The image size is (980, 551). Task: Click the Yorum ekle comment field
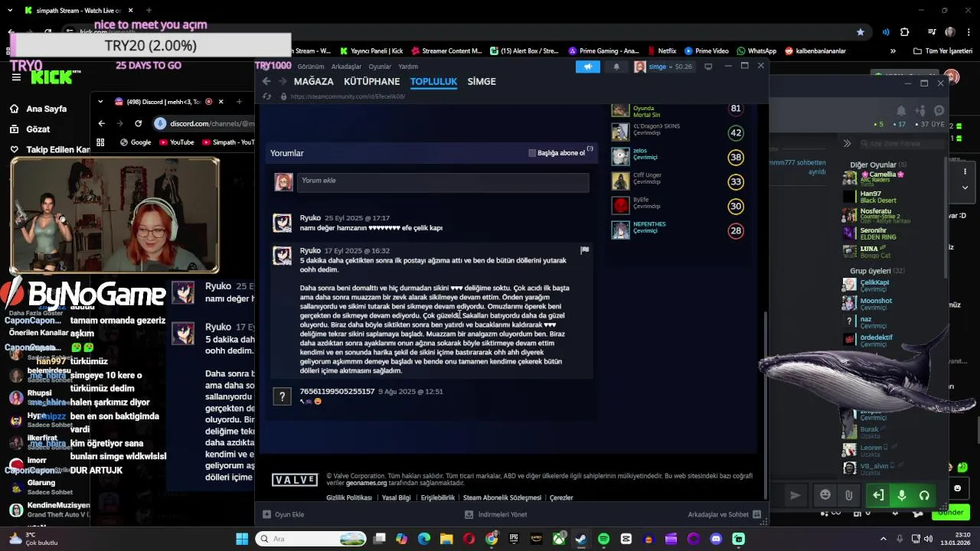(x=443, y=181)
